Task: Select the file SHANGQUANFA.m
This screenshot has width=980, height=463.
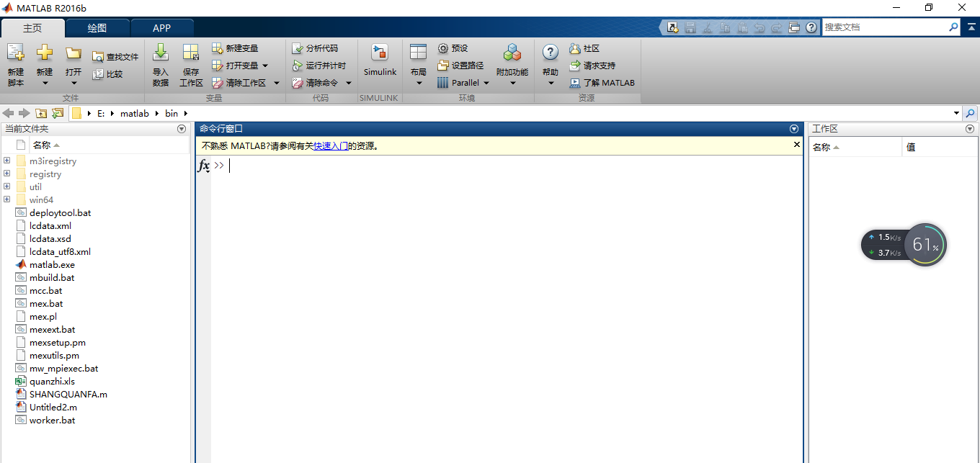Action: click(68, 394)
